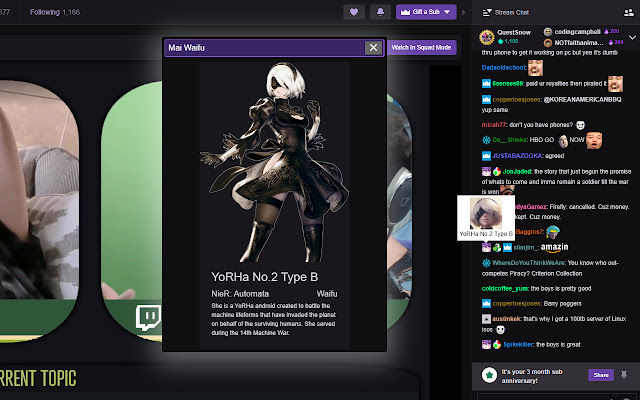
Task: Click the waifu badge beside Spikekiller
Action: tap(486, 344)
